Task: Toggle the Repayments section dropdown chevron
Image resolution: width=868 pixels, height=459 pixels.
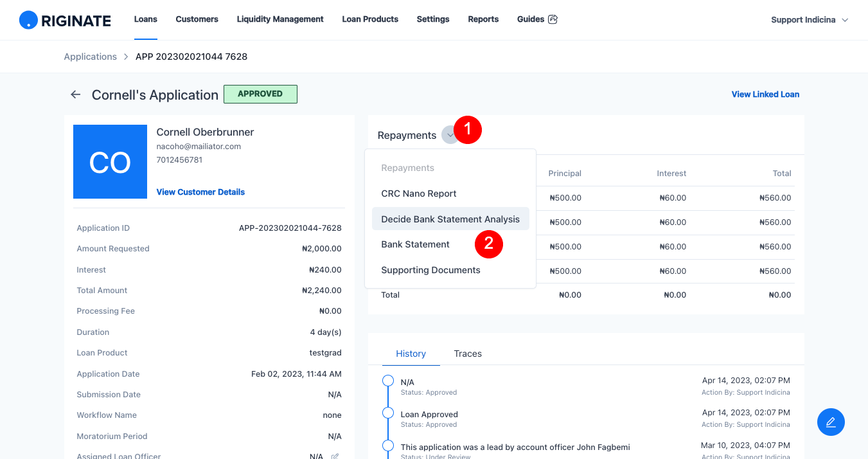Action: click(450, 135)
